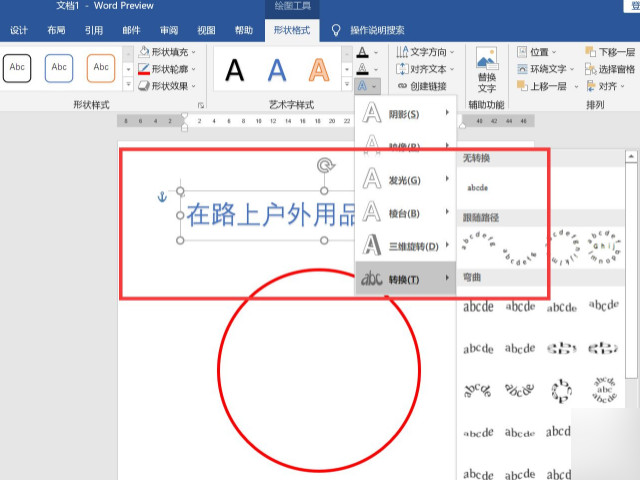640x480 pixels.
Task: Click the text effects glowing A button
Action: point(367,86)
